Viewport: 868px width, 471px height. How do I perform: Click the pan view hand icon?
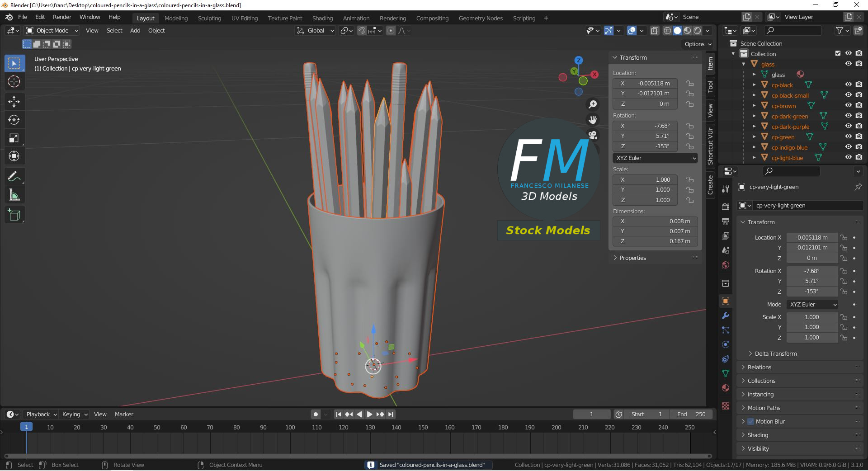point(592,119)
